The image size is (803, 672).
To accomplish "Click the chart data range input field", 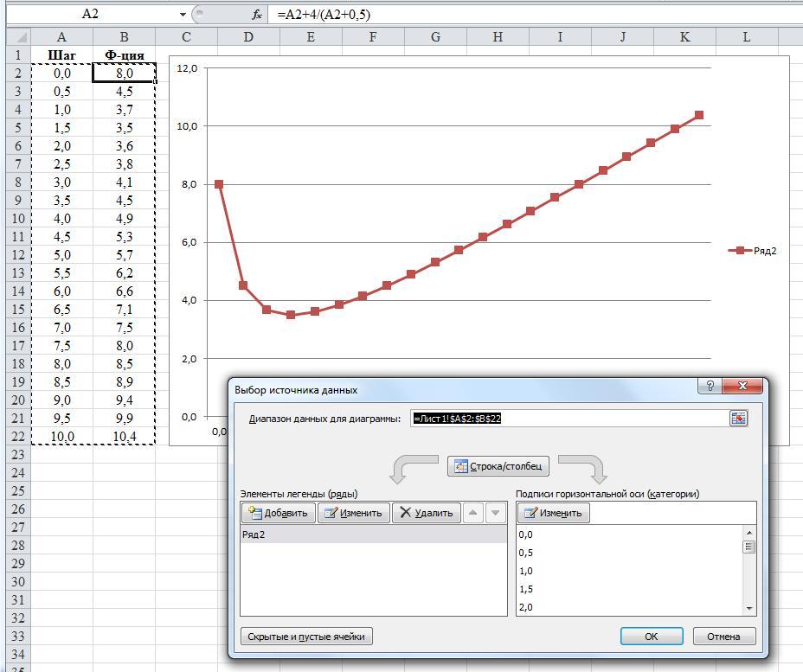I will click(x=569, y=418).
